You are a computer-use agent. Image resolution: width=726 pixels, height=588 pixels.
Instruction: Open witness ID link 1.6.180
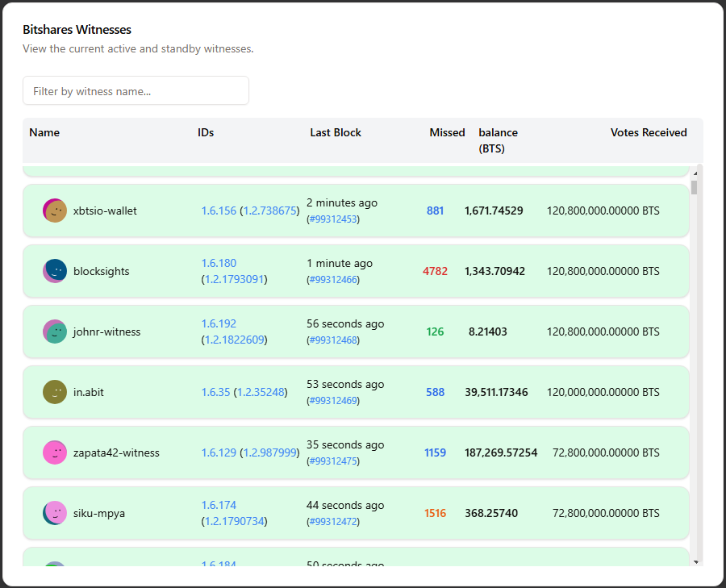[219, 263]
